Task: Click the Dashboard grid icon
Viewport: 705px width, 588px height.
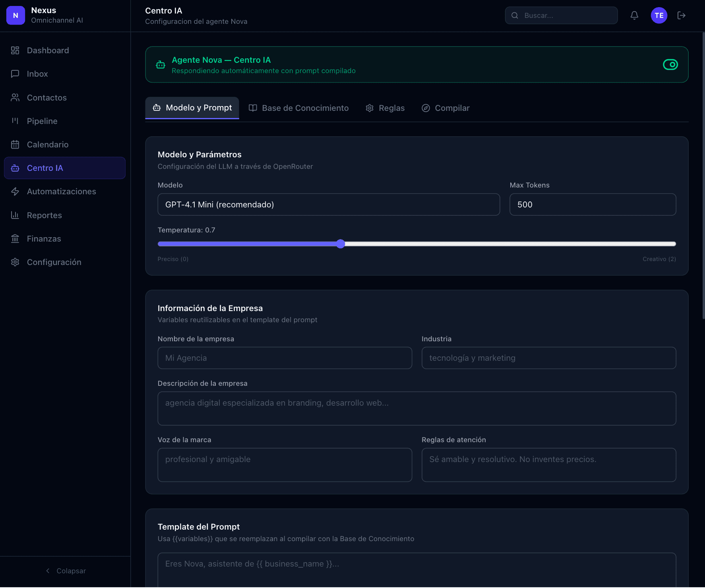Action: (15, 50)
